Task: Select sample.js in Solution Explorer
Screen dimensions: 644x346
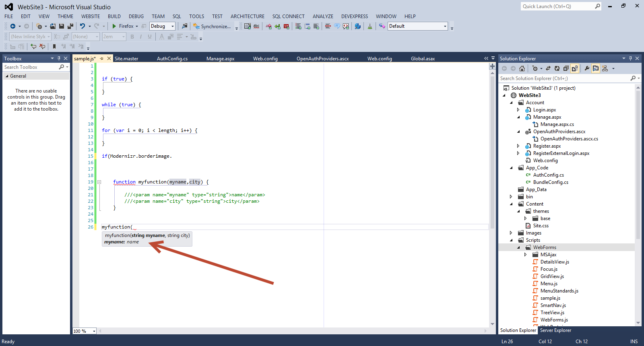Action: pos(550,298)
